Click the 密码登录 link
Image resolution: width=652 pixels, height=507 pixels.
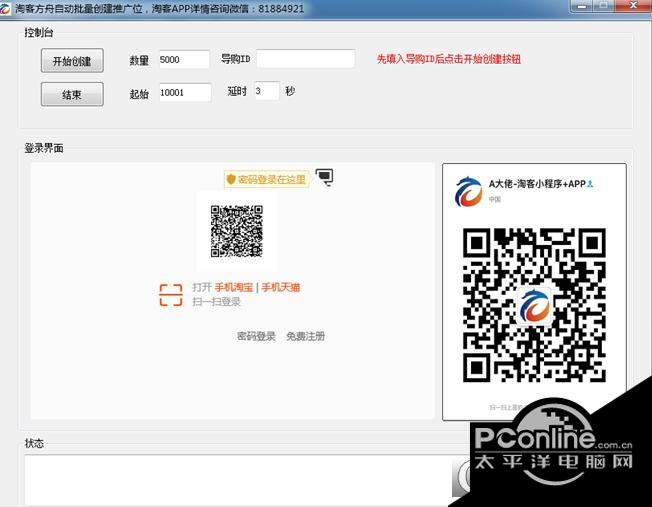[256, 336]
